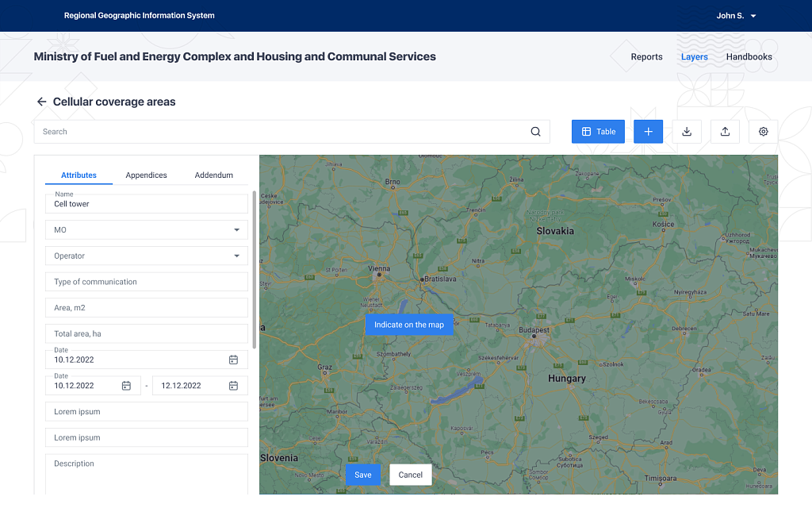Image resolution: width=812 pixels, height=508 pixels.
Task: Click Regional Geographic Information System title
Action: [x=140, y=16]
